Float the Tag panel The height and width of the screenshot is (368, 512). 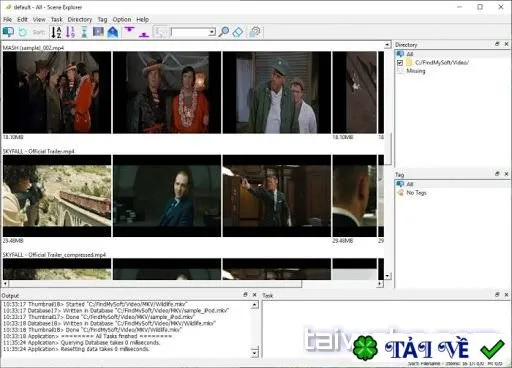coord(497,174)
